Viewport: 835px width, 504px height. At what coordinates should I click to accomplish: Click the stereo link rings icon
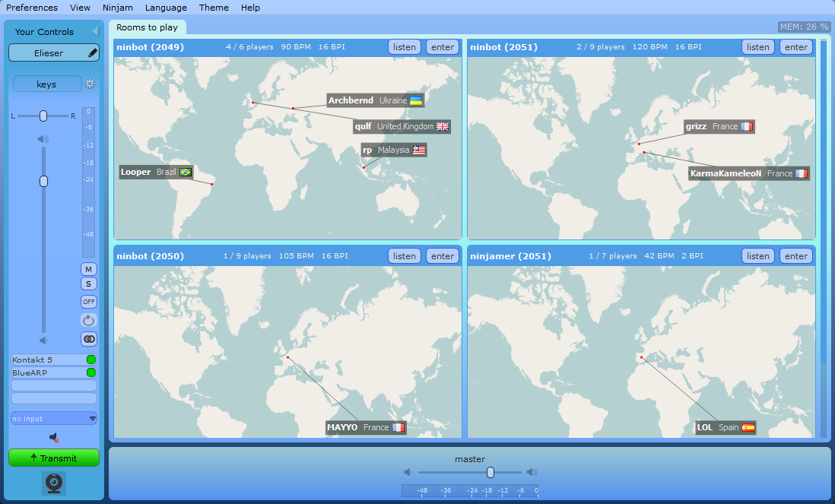point(89,339)
